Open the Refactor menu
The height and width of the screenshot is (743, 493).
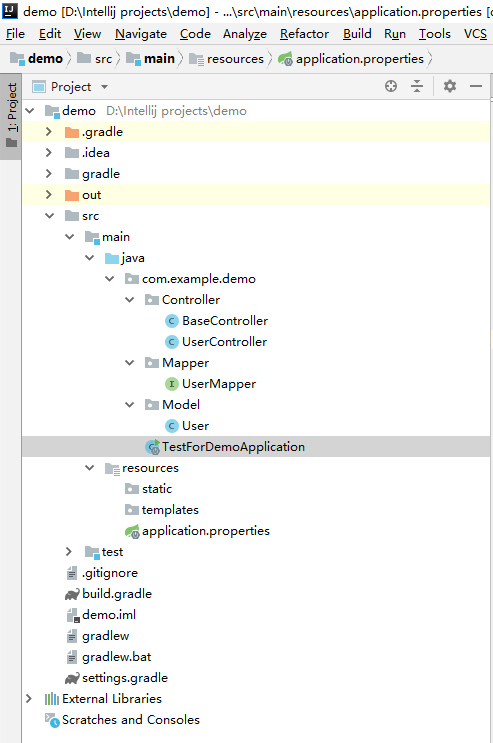pyautogui.click(x=304, y=34)
